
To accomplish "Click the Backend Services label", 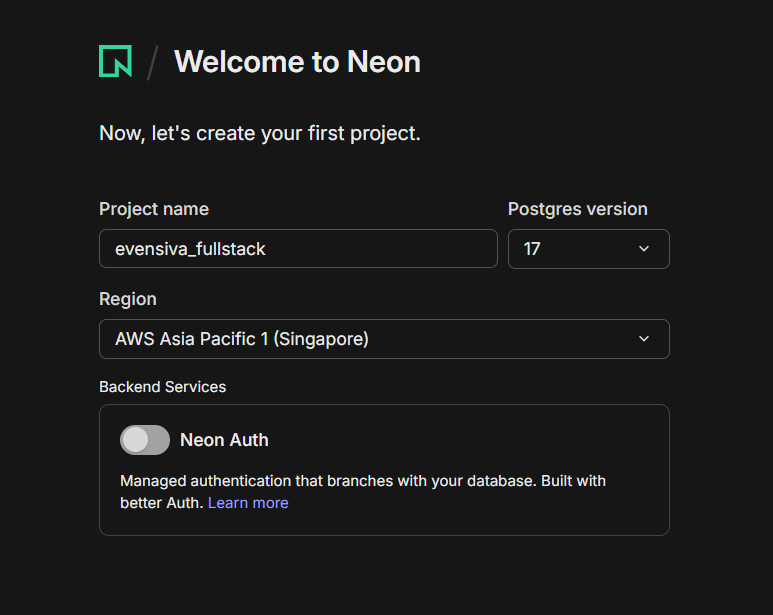I will (x=163, y=387).
